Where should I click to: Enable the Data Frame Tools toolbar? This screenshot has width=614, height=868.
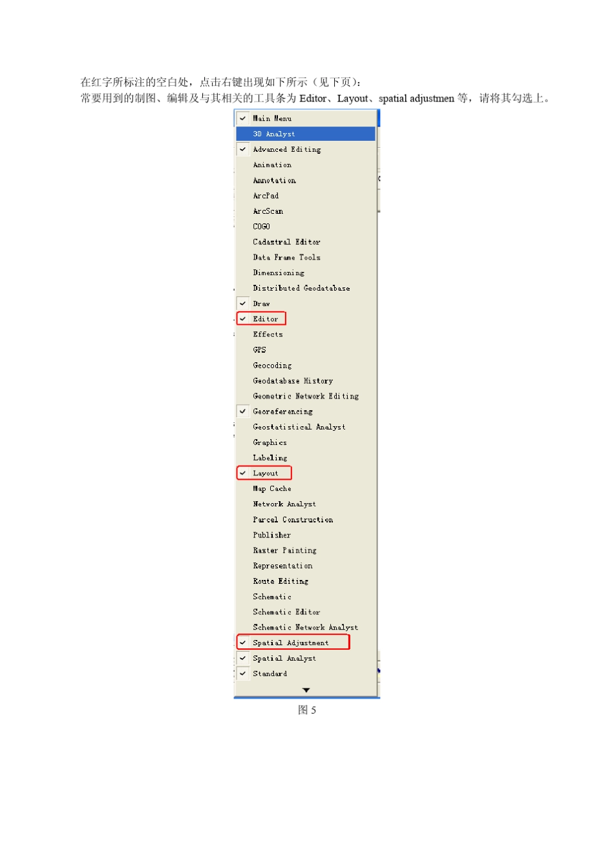pos(306,257)
